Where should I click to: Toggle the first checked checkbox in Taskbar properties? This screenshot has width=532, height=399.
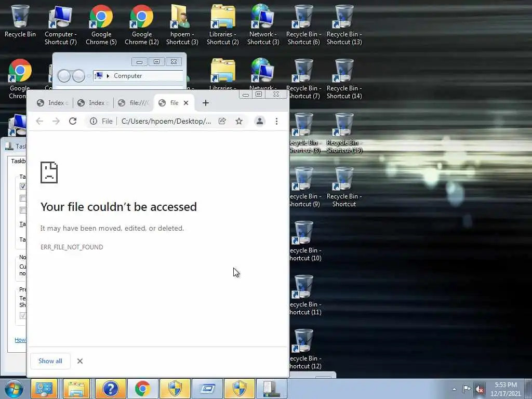coord(22,187)
